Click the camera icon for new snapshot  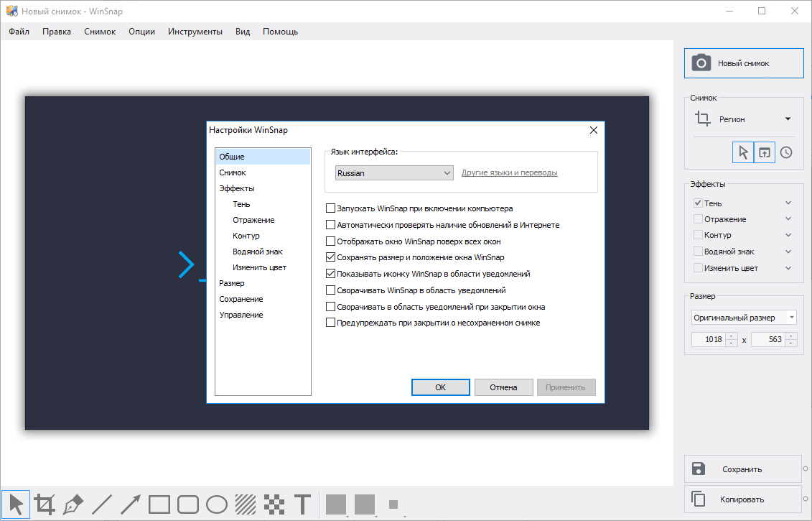701,63
